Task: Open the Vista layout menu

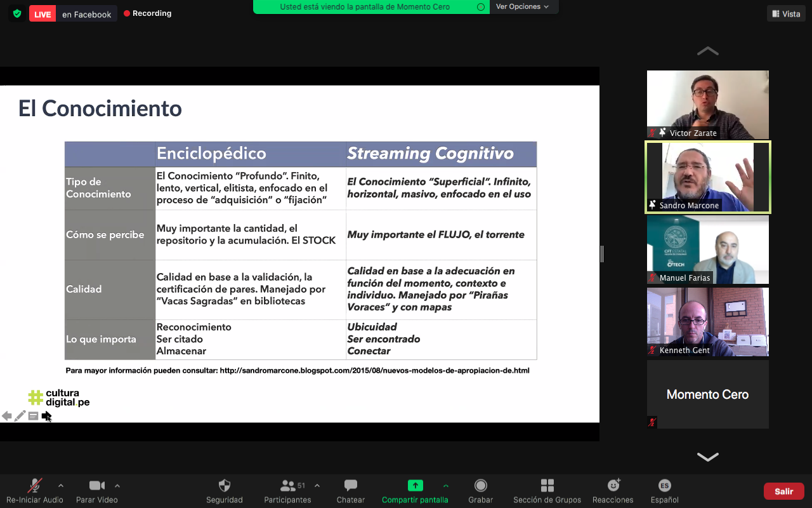Action: tap(785, 14)
